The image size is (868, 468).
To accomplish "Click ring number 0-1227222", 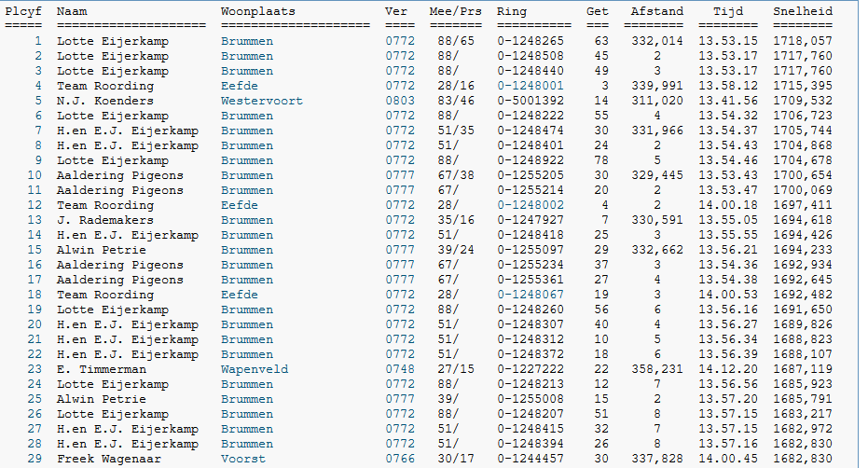I will (x=530, y=369).
